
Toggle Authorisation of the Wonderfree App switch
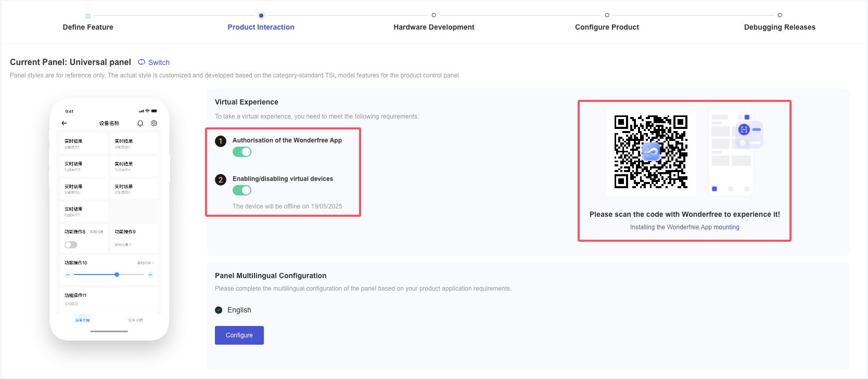[242, 152]
